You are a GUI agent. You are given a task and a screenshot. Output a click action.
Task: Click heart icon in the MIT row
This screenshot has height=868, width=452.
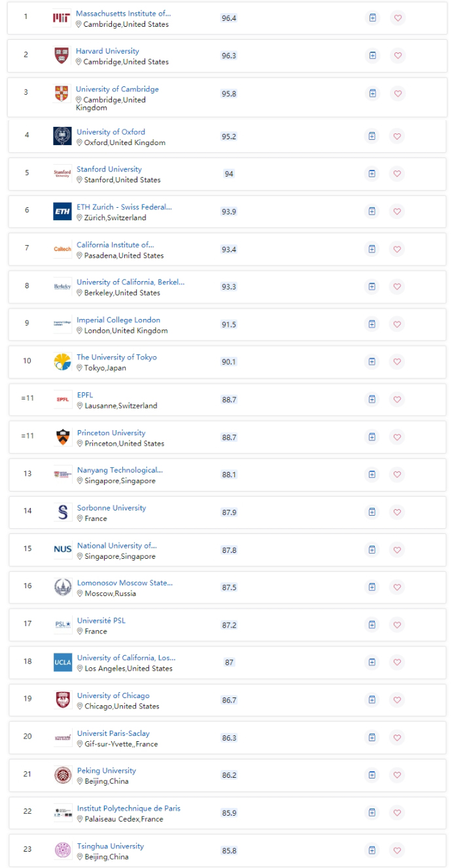click(397, 18)
